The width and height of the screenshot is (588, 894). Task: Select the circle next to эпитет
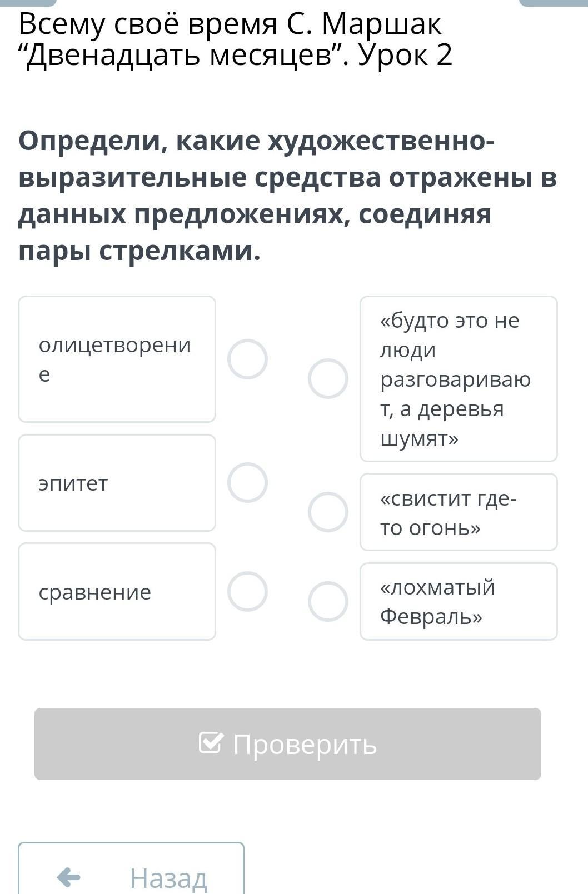pos(247,482)
